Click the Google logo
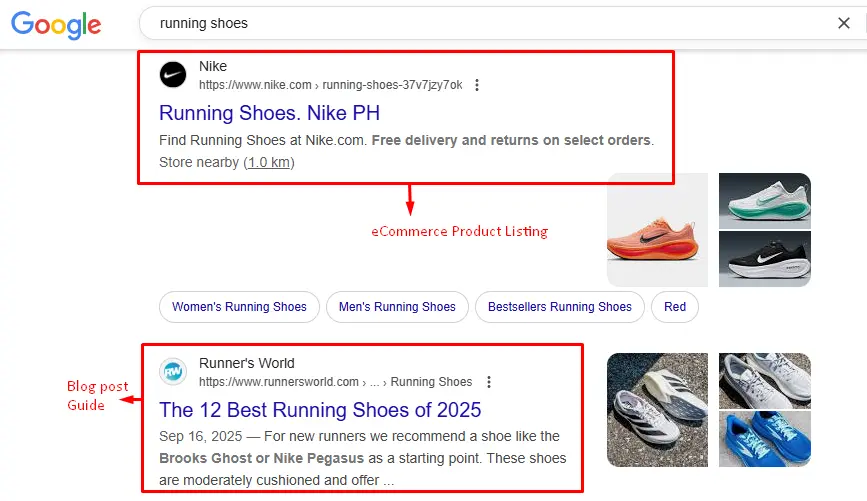 (x=56, y=24)
